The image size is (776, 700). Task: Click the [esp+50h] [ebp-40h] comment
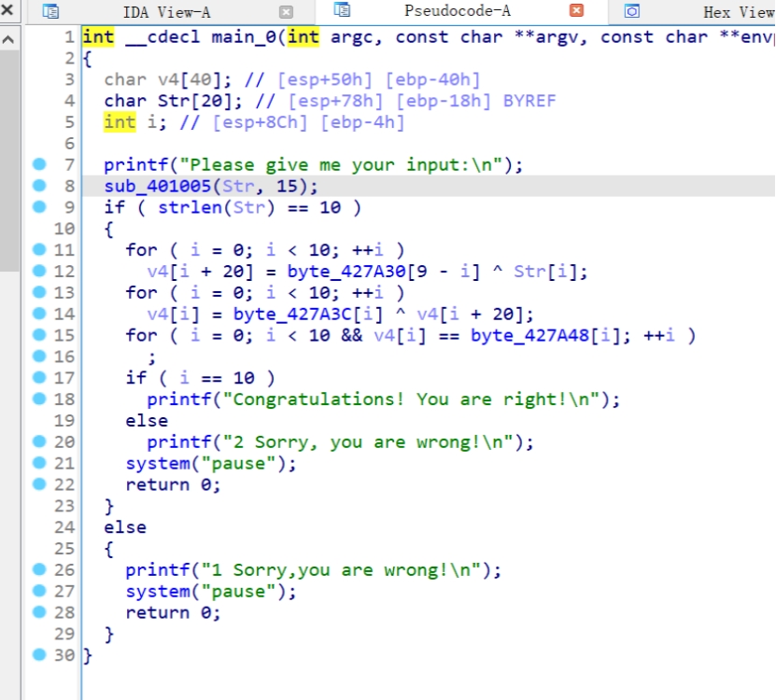coord(378,79)
